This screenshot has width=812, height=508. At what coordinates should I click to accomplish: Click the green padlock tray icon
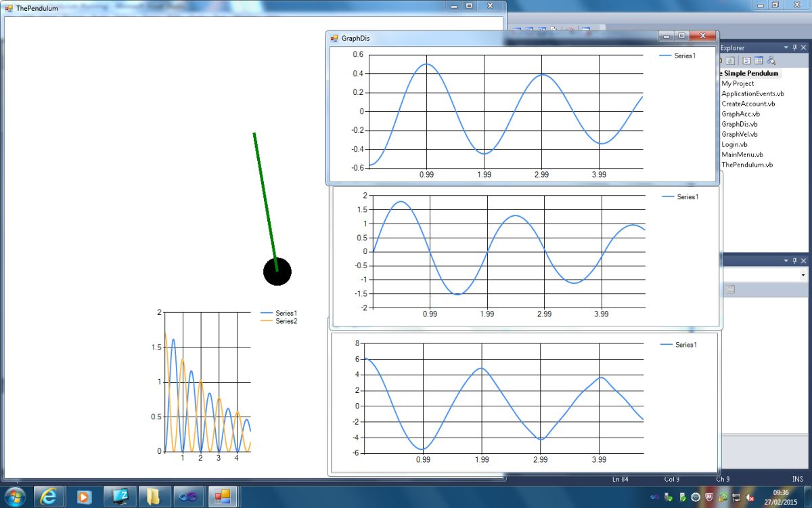723,498
